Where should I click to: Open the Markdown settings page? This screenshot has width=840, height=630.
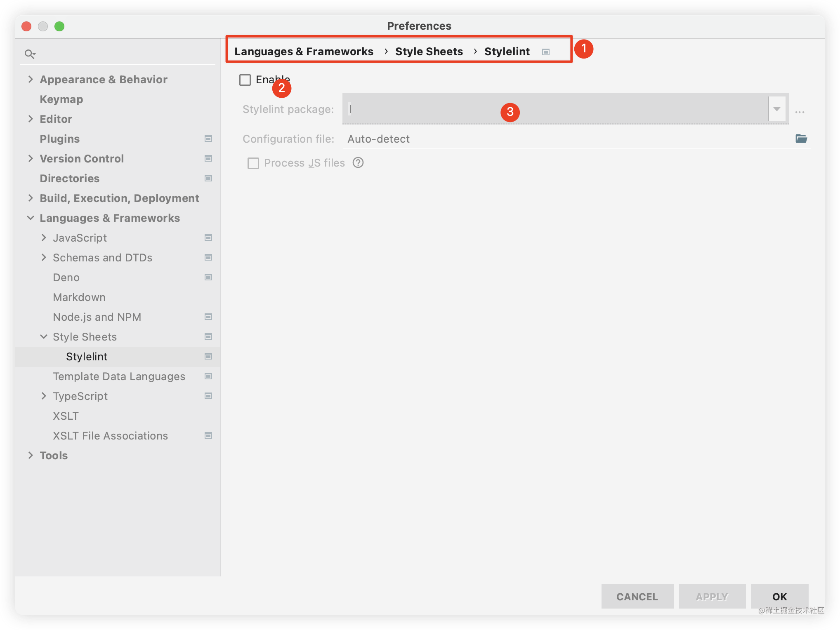click(79, 297)
